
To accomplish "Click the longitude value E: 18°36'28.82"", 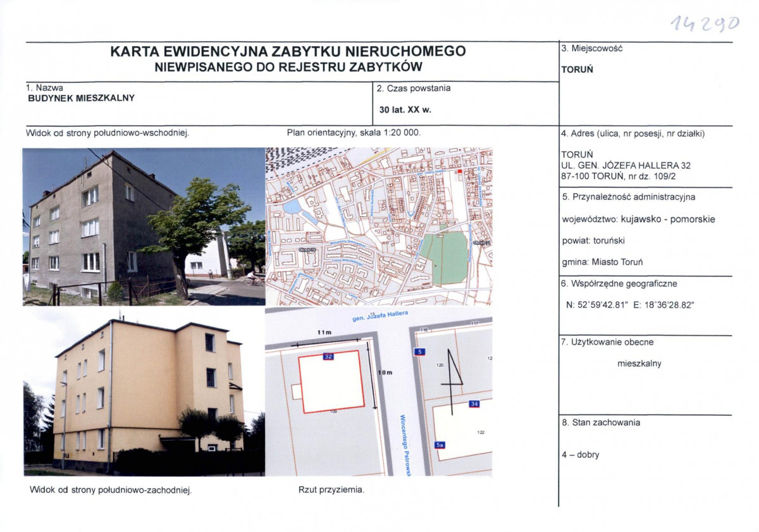I will point(663,305).
